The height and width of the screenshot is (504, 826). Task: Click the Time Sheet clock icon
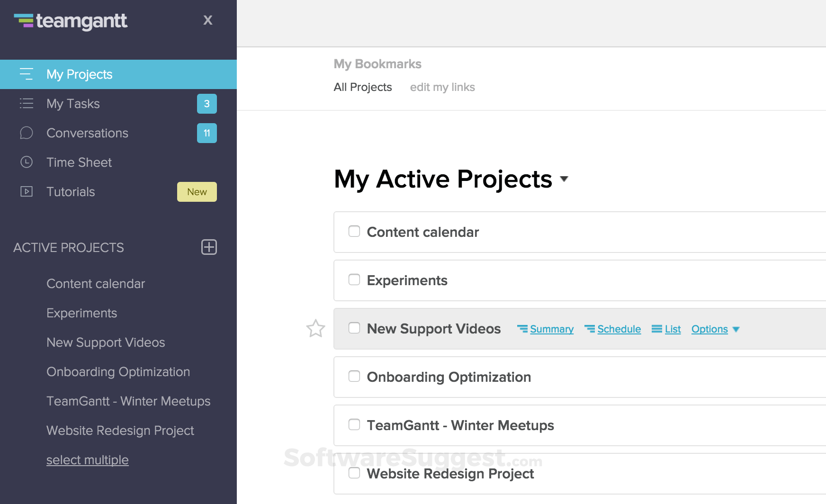click(27, 162)
